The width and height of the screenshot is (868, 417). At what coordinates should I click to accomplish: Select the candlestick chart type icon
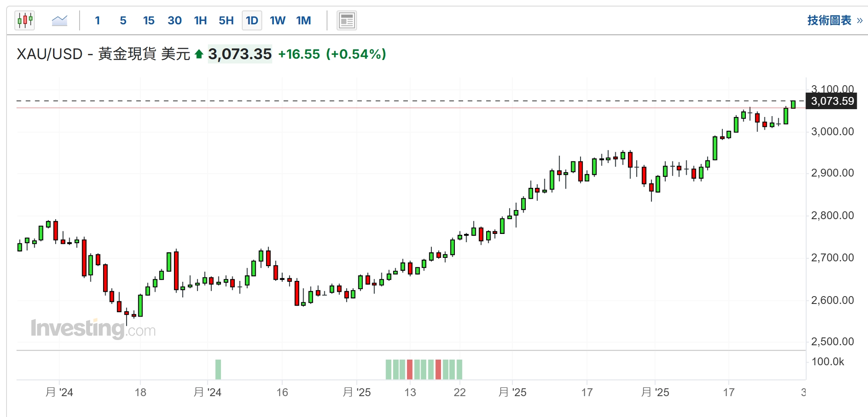(25, 20)
